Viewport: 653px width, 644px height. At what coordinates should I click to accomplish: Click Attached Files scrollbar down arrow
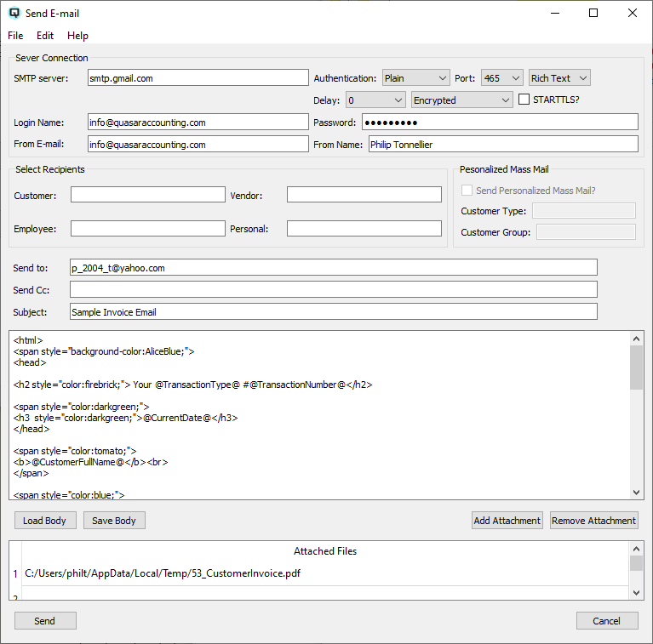(x=636, y=592)
